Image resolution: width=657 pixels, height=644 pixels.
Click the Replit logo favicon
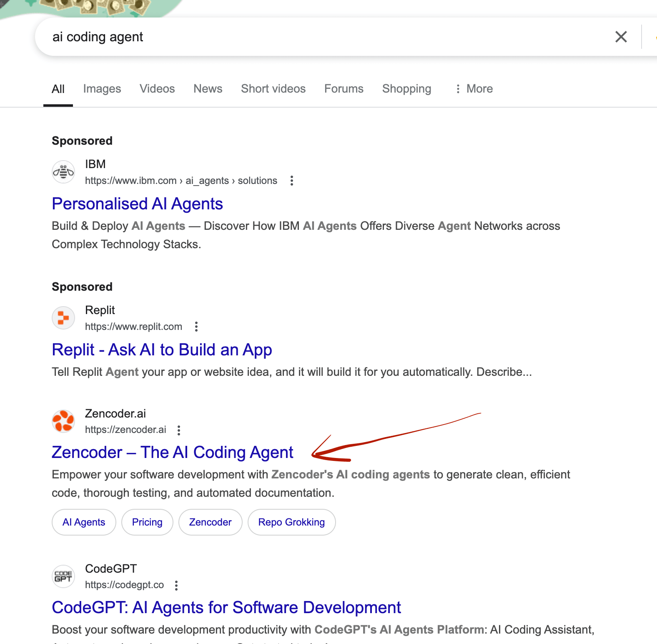pos(63,318)
